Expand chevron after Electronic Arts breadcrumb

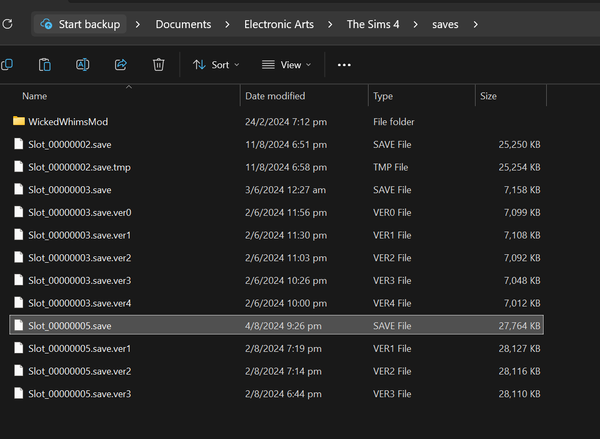click(x=330, y=24)
